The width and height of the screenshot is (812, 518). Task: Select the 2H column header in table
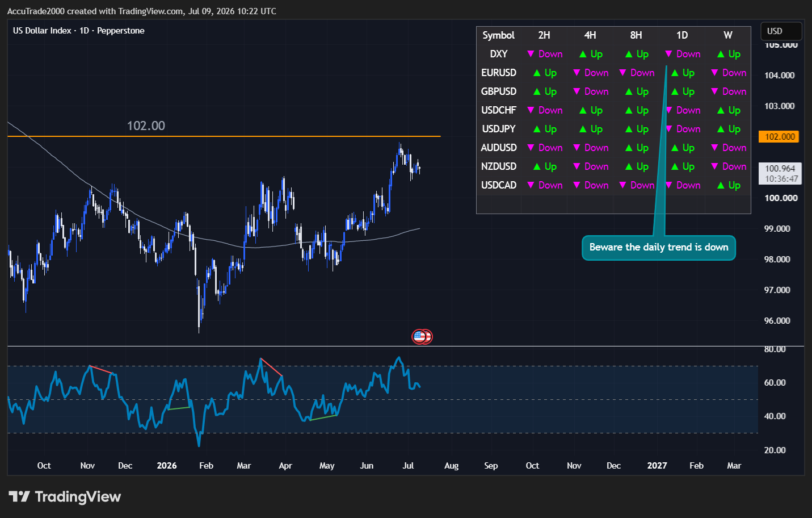(544, 35)
